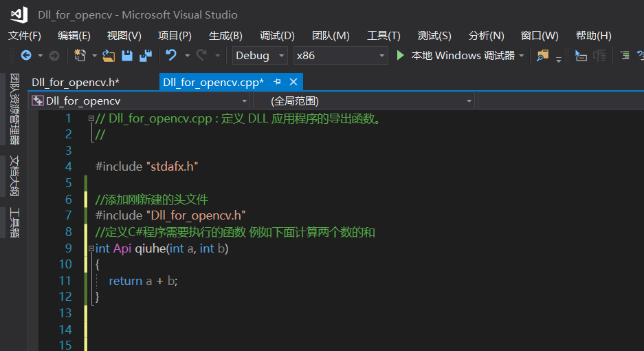Open dropdown next to Navigate Backward
The height and width of the screenshot is (351, 644).
pos(40,56)
